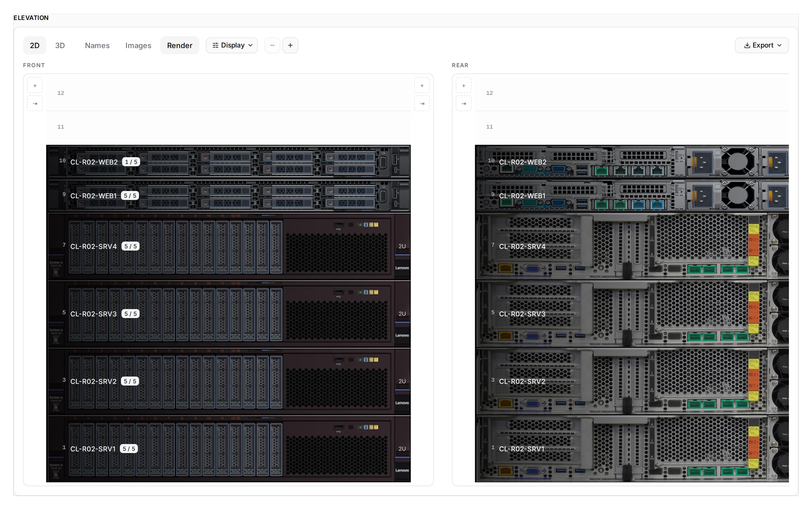Viewport: 812px width, 509px height.
Task: Select CL-R02-SRV3 in front view
Action: pos(228,314)
